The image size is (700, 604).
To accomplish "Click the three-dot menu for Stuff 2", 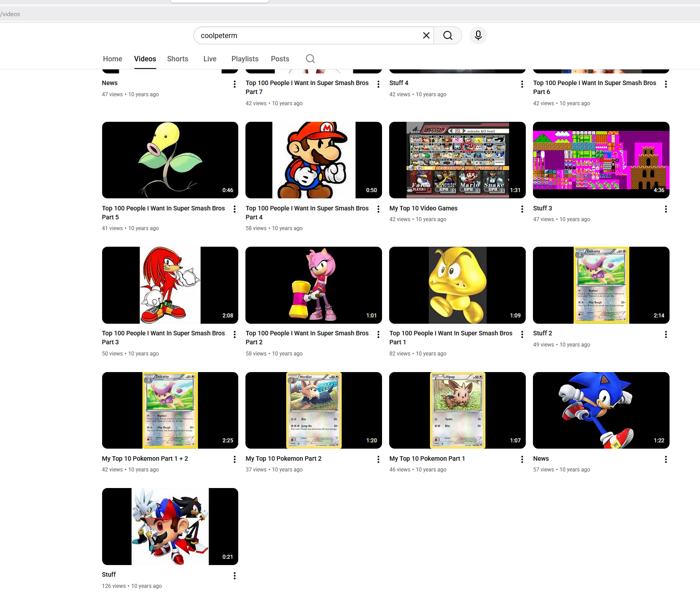I will tap(666, 334).
